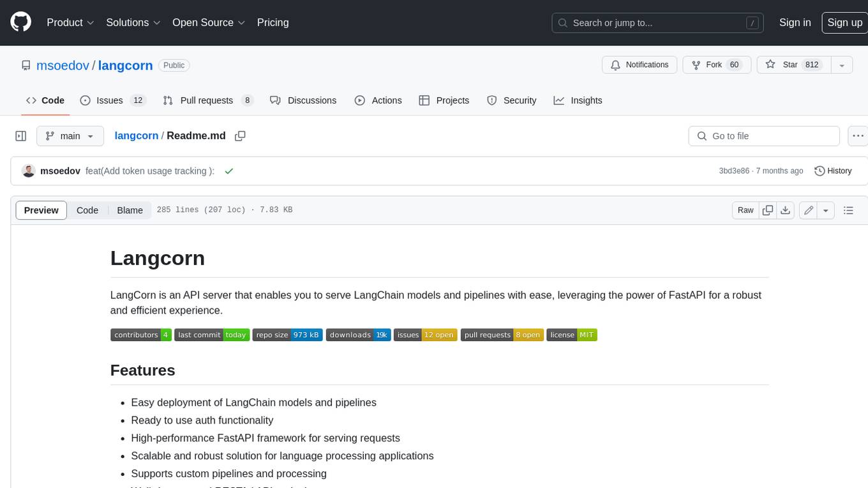
Task: Open the GitHub homepage logo
Action: click(20, 22)
